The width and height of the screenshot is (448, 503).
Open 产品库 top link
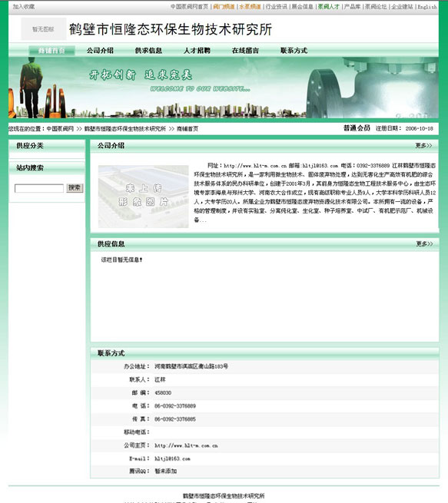tap(353, 6)
